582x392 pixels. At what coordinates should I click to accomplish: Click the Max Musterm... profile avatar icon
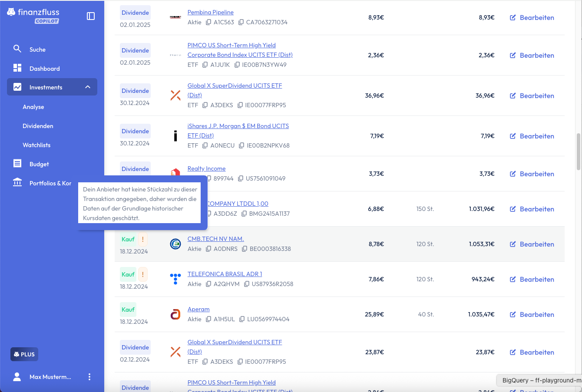pyautogui.click(x=17, y=377)
